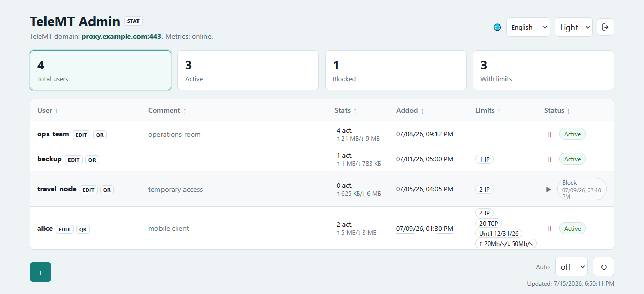Click Active status badge for backup
Screen dimensions: 644x294
click(572, 159)
